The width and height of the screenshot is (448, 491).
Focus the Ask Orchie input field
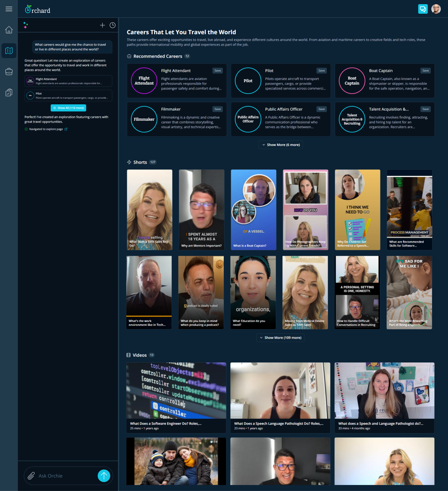67,476
